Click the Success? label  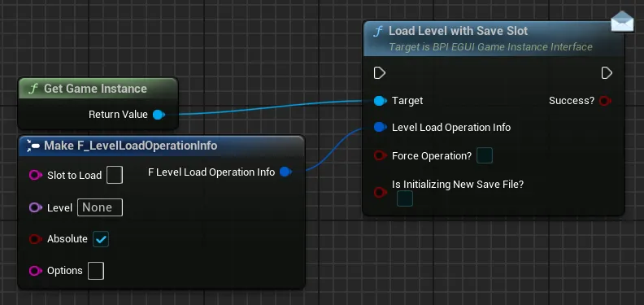click(x=572, y=101)
